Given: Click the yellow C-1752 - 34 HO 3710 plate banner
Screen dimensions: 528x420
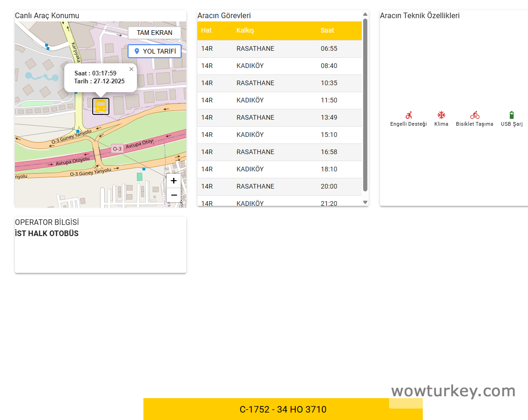Looking at the screenshot, I should tap(283, 409).
